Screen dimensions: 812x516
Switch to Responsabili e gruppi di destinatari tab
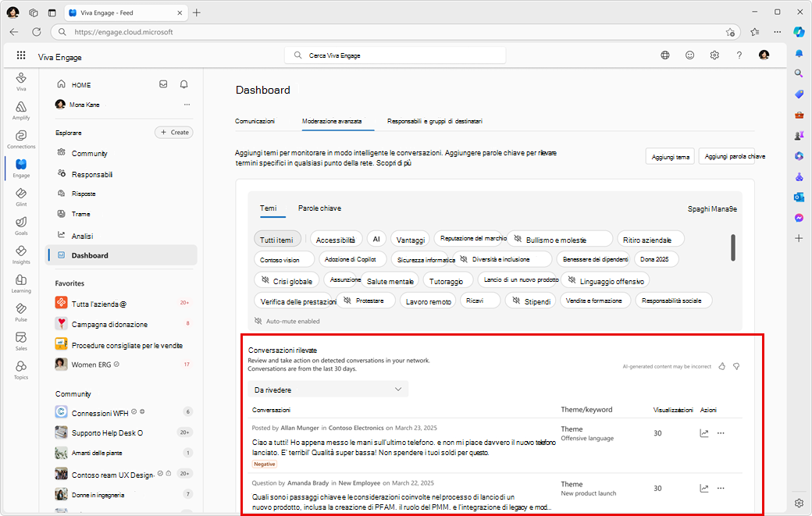(435, 121)
